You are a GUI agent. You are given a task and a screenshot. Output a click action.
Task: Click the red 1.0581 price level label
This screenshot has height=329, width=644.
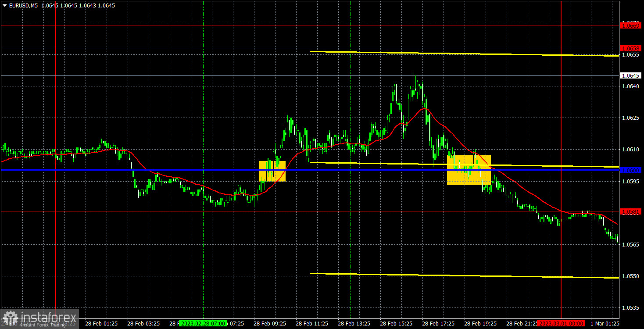tap(631, 211)
